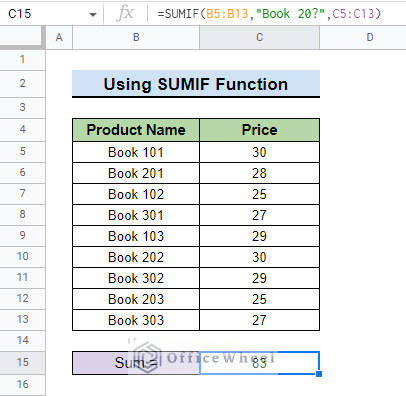Select column B header
The width and height of the screenshot is (406, 396).
tap(136, 37)
